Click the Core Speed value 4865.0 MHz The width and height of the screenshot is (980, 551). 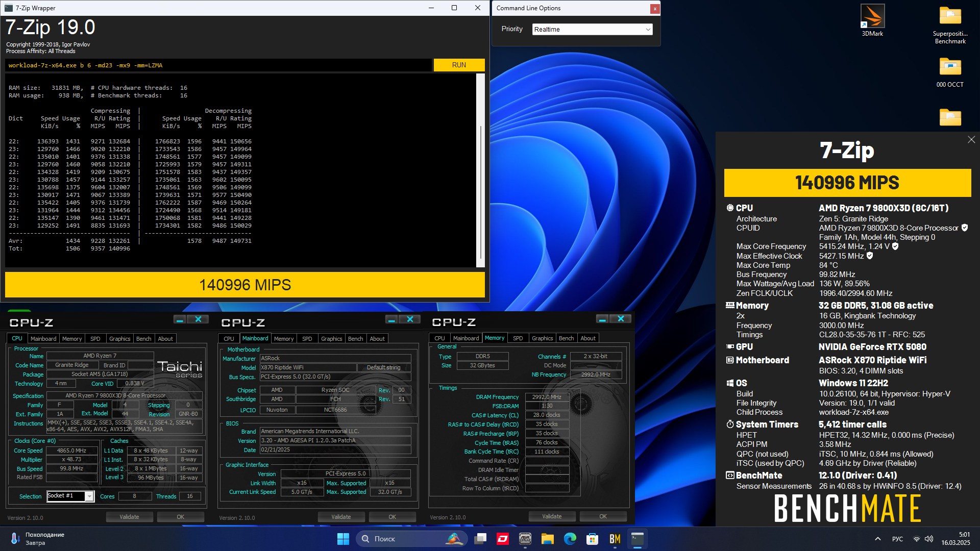tap(71, 450)
